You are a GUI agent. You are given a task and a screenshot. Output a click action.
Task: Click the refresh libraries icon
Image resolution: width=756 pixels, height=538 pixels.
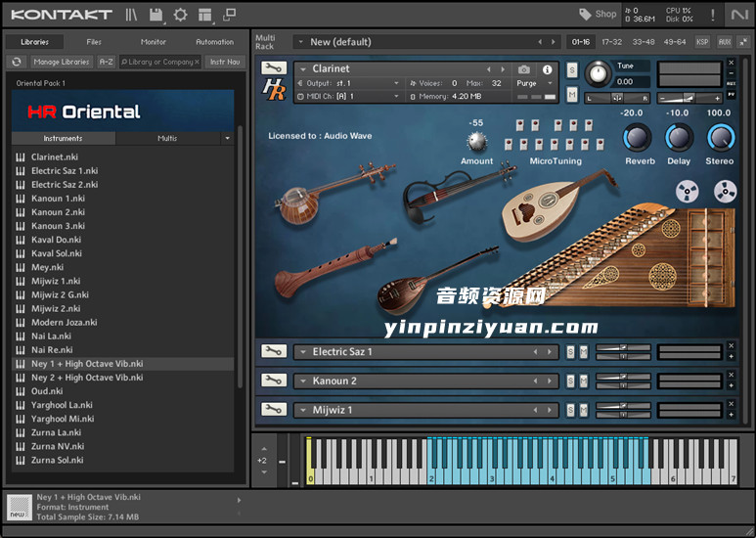coord(16,62)
